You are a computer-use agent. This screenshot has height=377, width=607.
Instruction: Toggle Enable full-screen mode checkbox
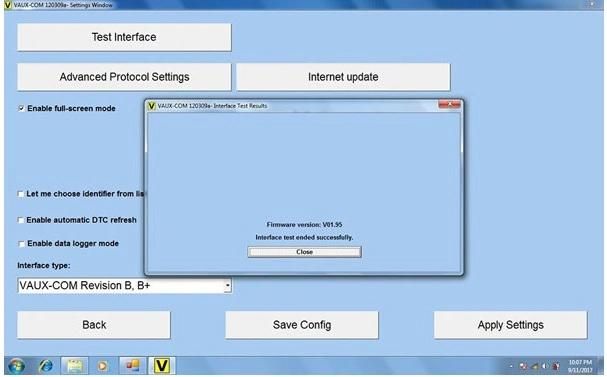21,108
